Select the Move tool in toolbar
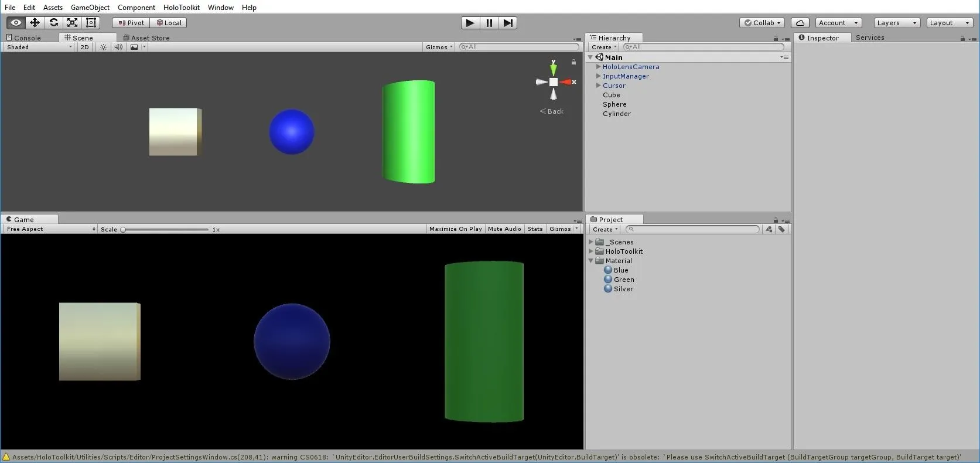 [x=35, y=22]
